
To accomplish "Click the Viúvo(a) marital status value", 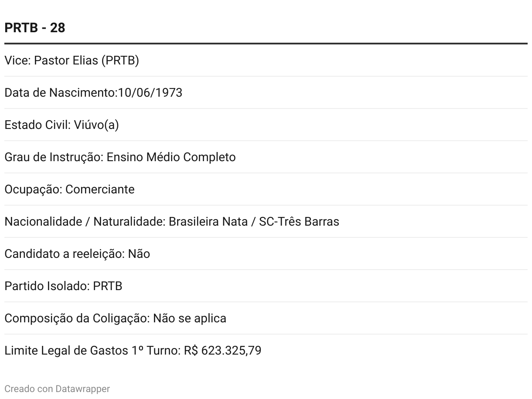I will (x=96, y=125).
